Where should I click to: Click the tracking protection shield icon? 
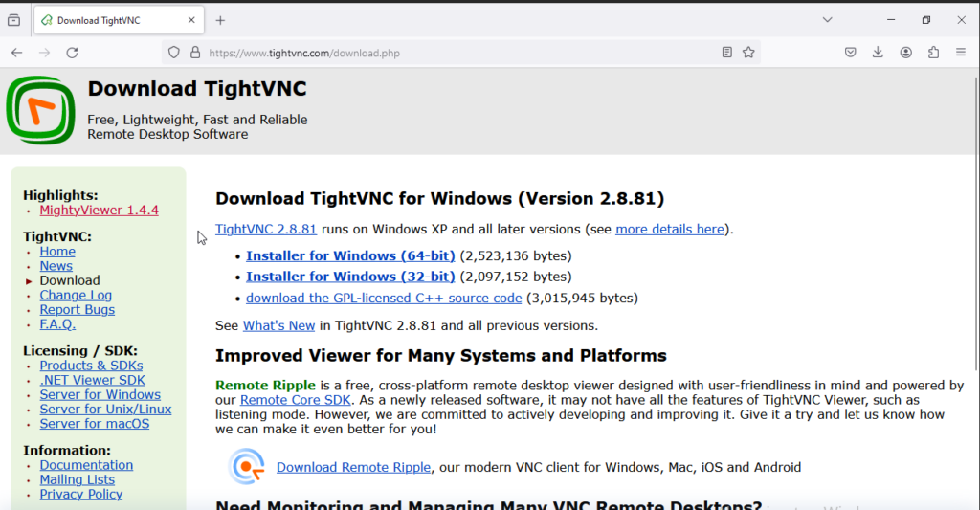pos(174,53)
